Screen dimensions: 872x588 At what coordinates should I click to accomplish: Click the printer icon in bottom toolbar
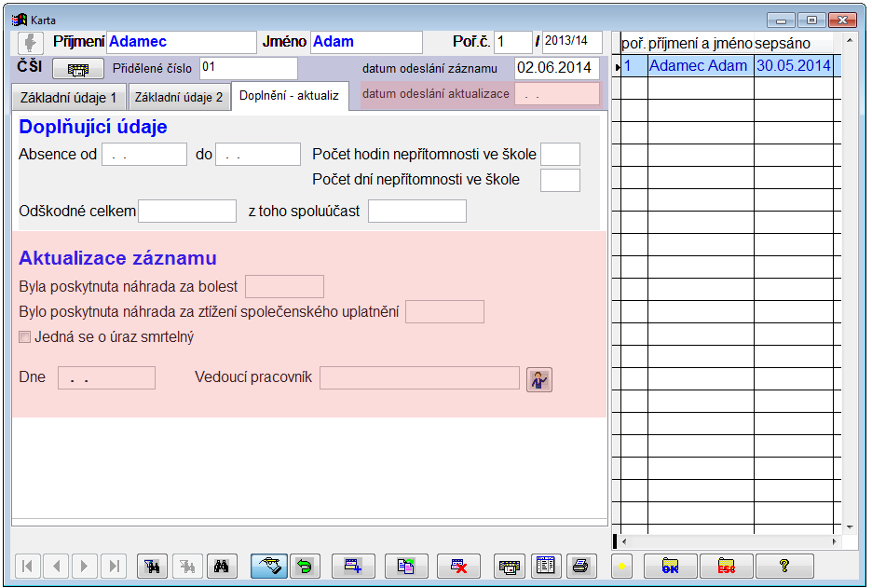(x=579, y=566)
